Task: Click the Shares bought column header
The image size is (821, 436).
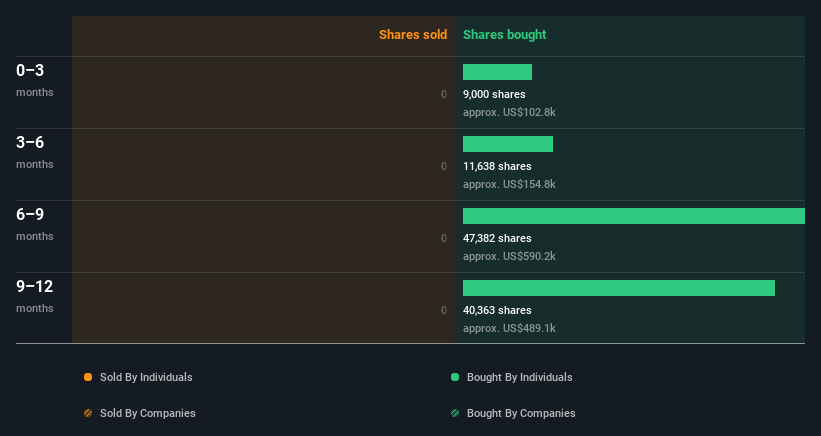Action: tap(504, 35)
